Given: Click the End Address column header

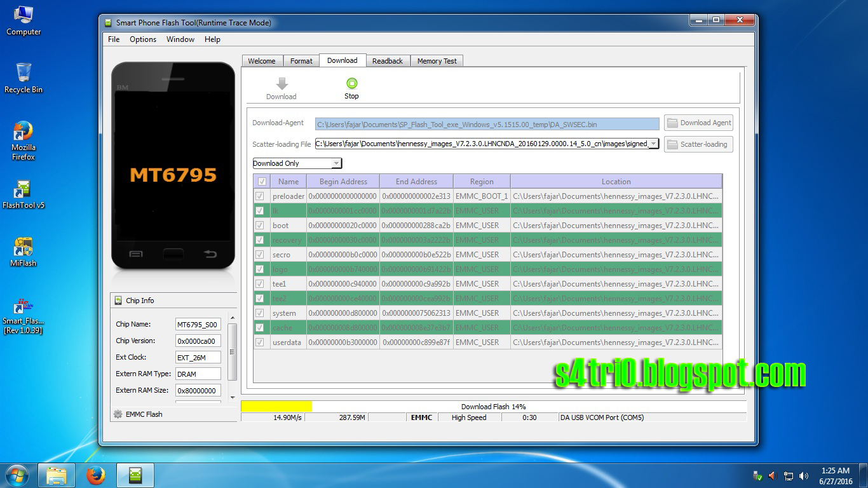Looking at the screenshot, I should [417, 182].
